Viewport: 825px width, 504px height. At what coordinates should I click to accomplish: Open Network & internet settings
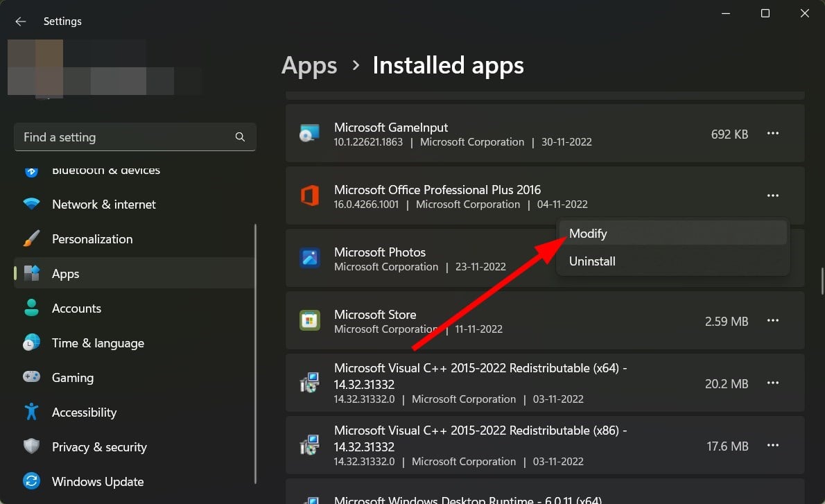click(104, 205)
